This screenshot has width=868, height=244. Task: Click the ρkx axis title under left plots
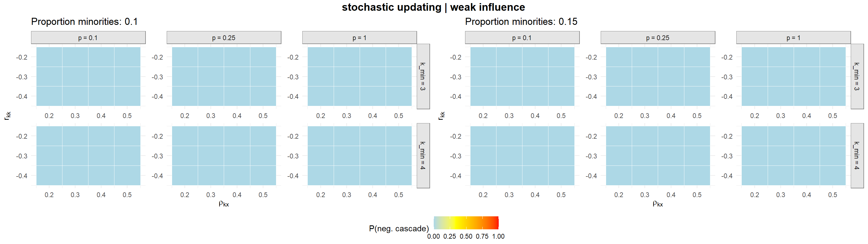pyautogui.click(x=224, y=204)
